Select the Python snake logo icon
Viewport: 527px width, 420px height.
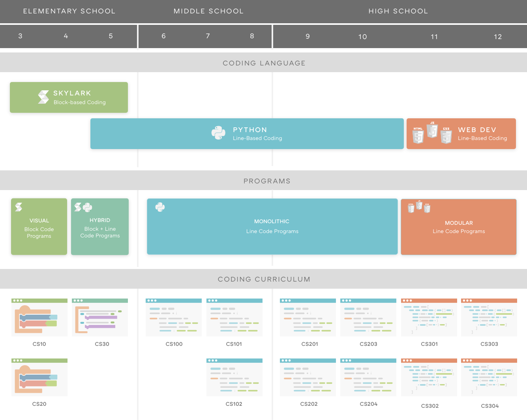click(219, 133)
